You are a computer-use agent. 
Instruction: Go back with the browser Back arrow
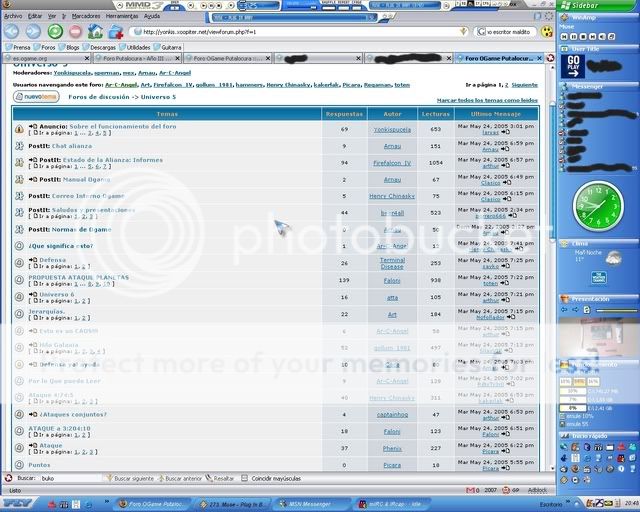click(x=11, y=31)
